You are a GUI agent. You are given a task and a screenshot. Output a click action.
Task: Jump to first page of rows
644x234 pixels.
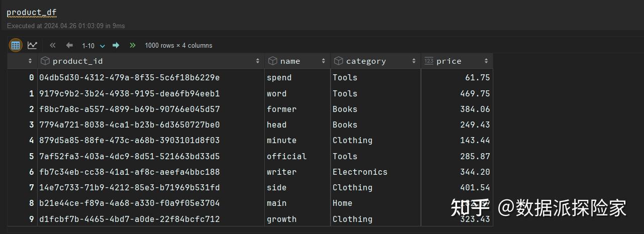53,45
